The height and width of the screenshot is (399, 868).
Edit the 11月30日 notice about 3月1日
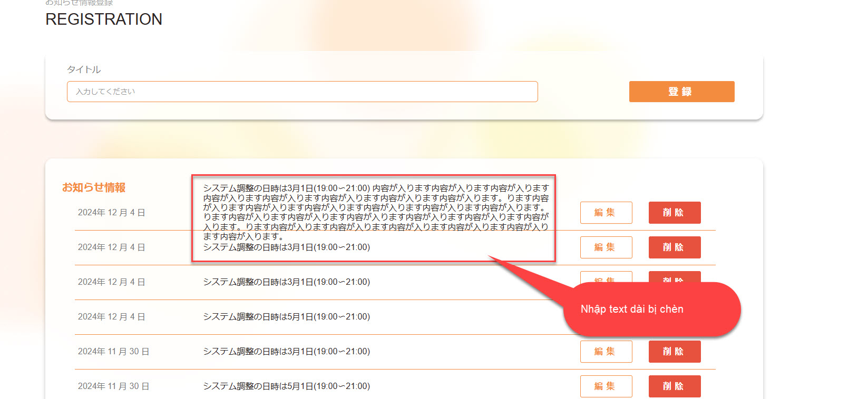coord(606,352)
